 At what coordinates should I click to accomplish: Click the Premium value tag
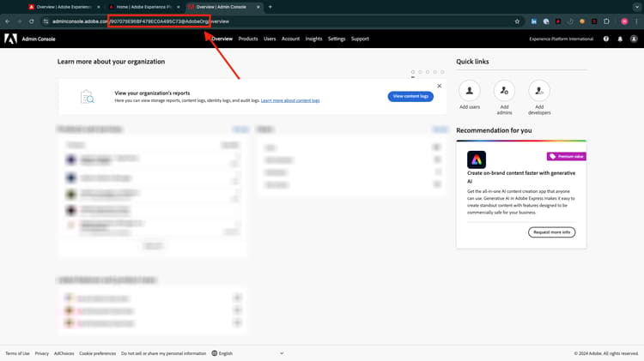click(x=566, y=156)
